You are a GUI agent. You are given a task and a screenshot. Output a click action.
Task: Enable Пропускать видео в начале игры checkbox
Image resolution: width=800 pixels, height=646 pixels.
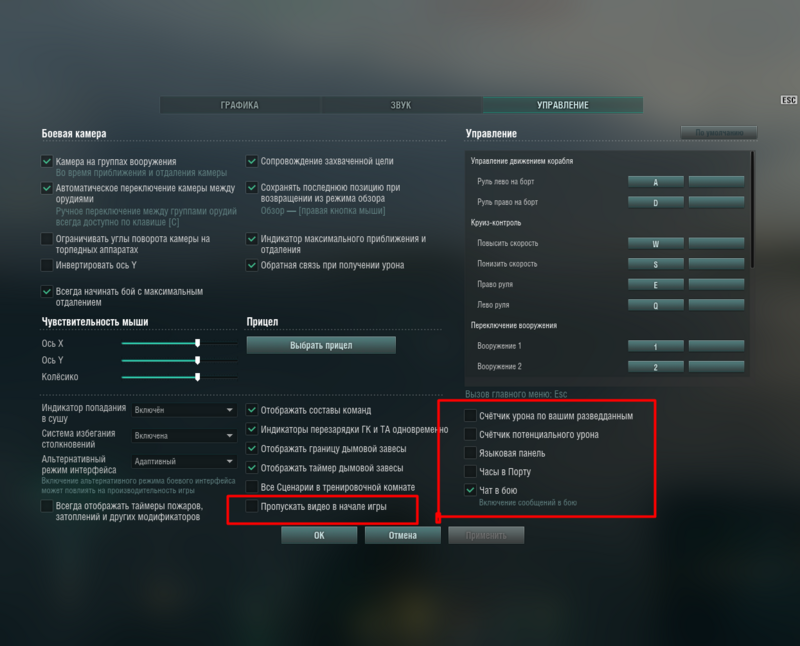253,508
